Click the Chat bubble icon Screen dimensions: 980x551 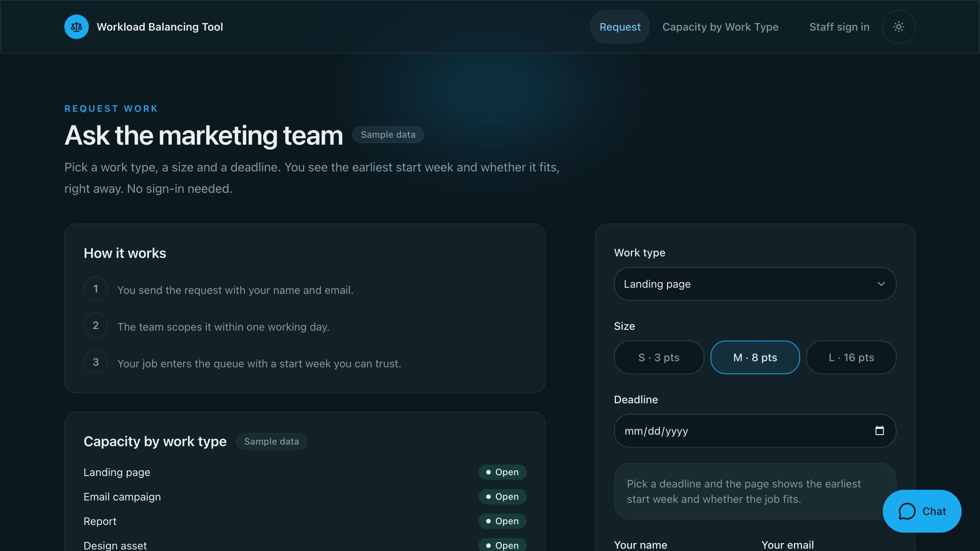tap(907, 511)
